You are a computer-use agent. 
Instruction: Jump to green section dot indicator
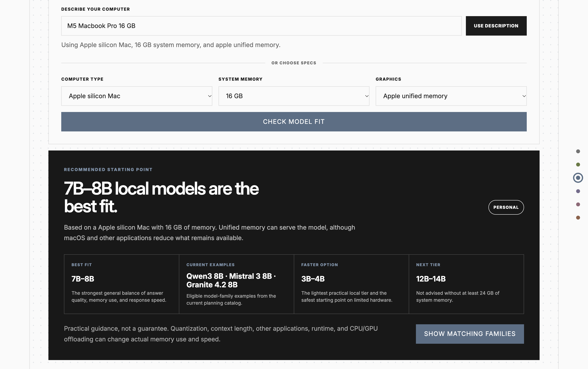point(578,164)
